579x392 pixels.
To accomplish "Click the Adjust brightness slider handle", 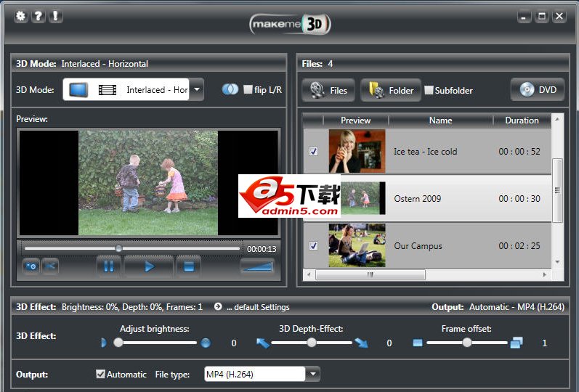I will (x=118, y=343).
